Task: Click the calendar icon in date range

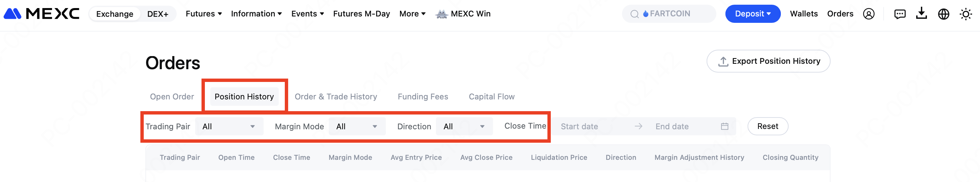Action: coord(724,126)
